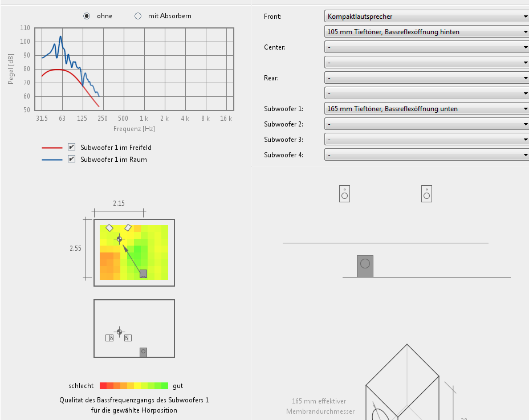Click the subwoofer in lower room view

[143, 352]
